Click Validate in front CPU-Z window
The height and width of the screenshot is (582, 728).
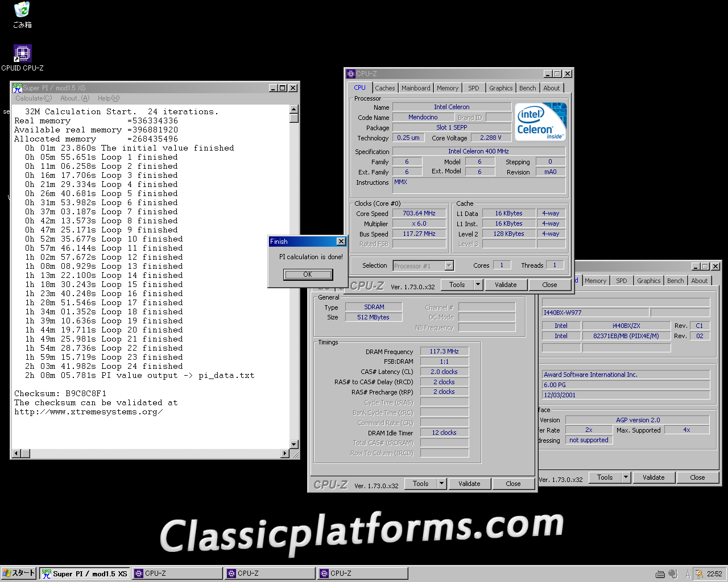click(506, 285)
